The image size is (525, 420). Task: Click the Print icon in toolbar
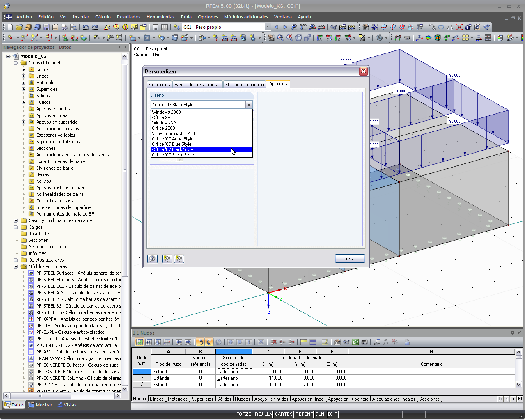[x=64, y=27]
